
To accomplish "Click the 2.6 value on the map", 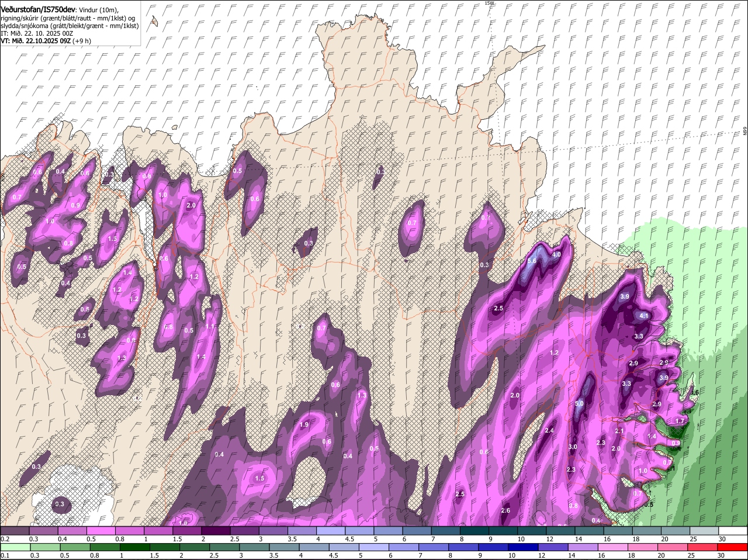I will coord(505,510).
